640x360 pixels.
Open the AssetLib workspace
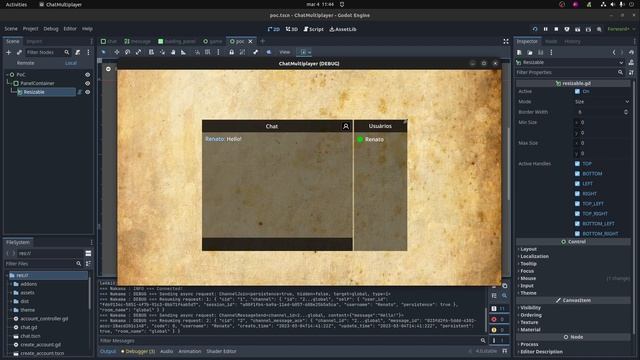tap(342, 29)
